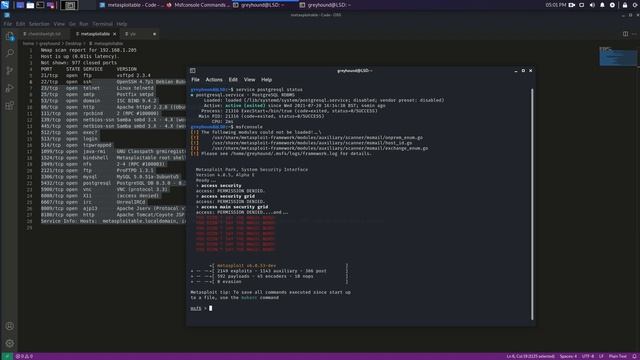
Task: Click the first blue launcher icon in panel
Action: tap(20, 5)
